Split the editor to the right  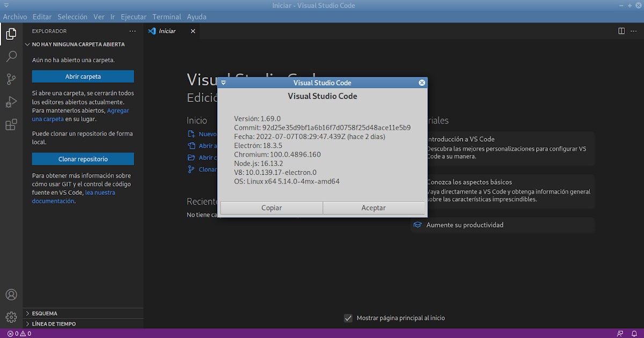pyautogui.click(x=621, y=31)
